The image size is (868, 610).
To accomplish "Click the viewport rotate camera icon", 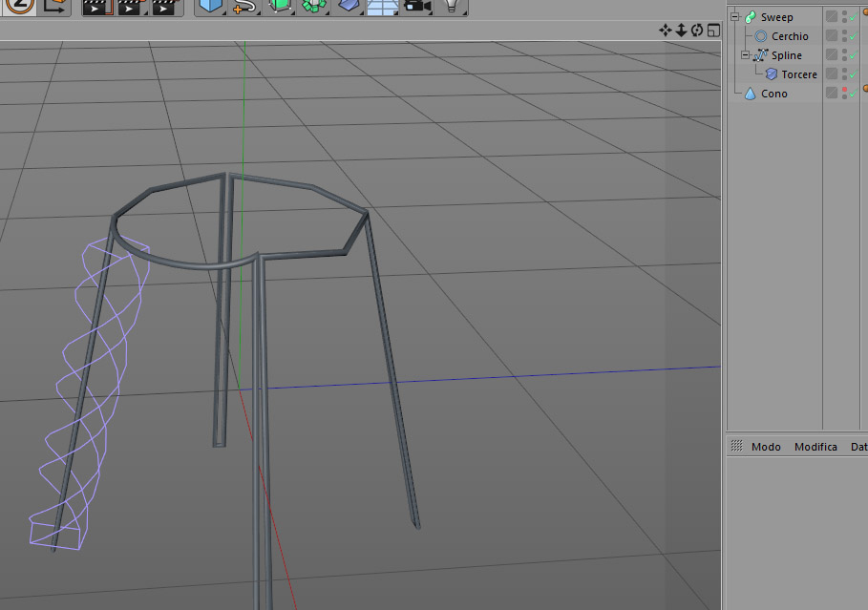I will [697, 31].
